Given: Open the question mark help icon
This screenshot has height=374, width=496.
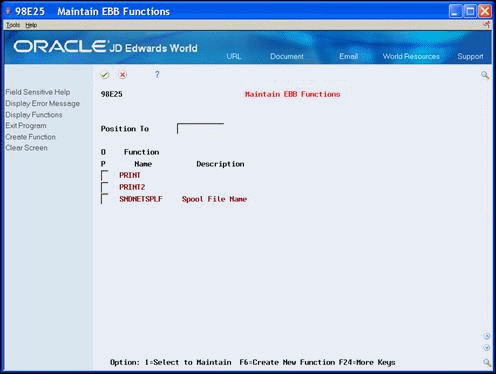Looking at the screenshot, I should (x=157, y=75).
